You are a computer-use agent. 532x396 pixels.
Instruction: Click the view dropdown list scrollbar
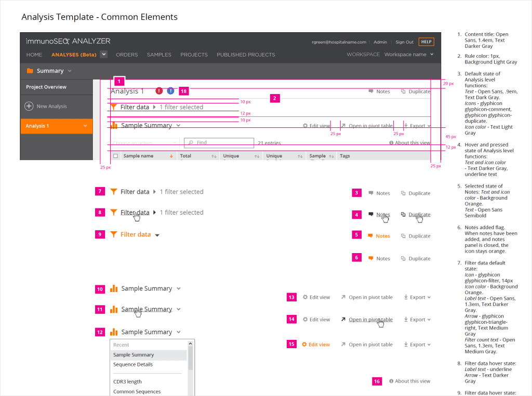(x=191, y=359)
